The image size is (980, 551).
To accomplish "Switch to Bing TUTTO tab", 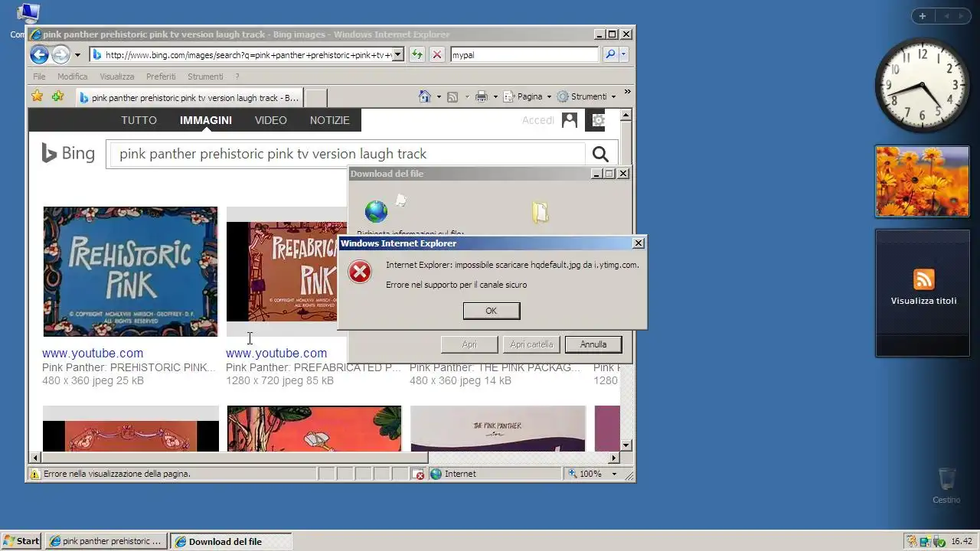I will [x=139, y=120].
